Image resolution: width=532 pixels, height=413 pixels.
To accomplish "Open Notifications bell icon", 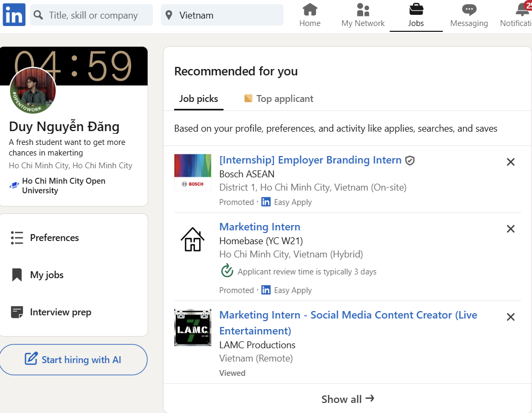I will [522, 10].
